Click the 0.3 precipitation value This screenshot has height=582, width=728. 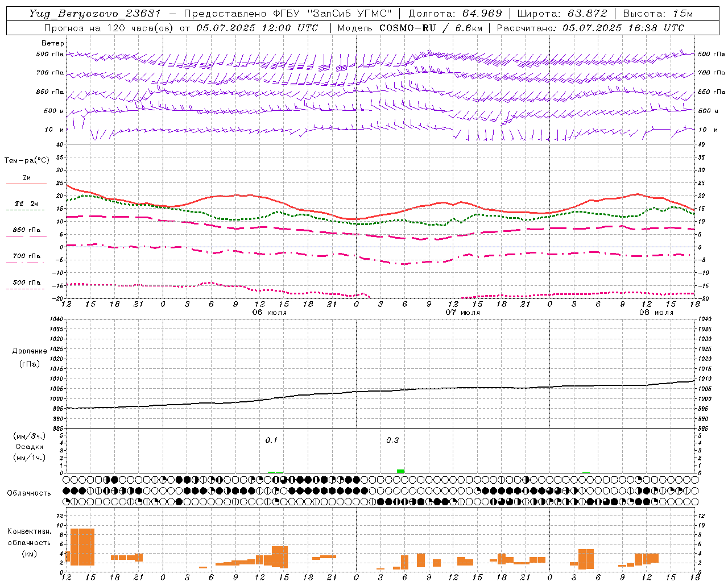click(392, 440)
